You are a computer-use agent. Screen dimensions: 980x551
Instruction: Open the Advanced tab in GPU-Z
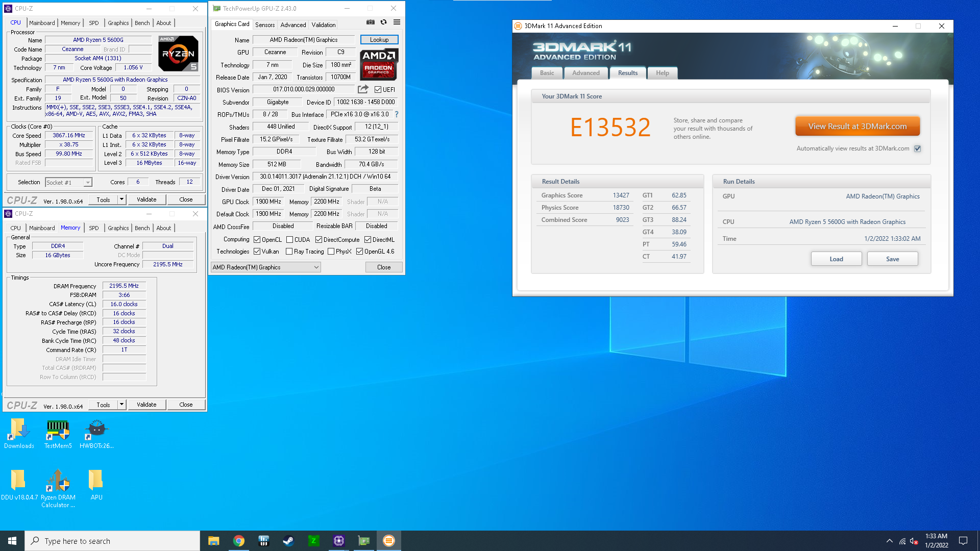tap(293, 24)
